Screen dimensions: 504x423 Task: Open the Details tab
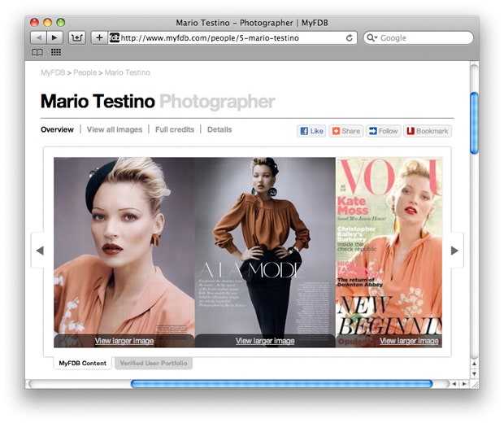click(219, 129)
